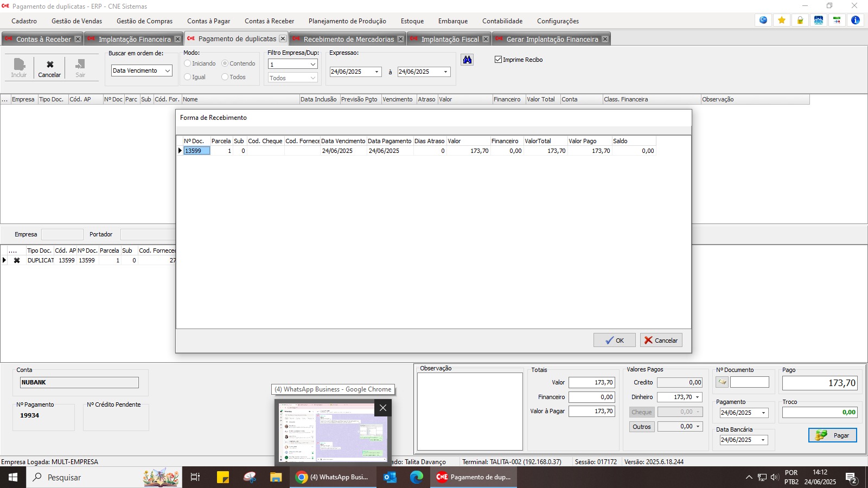
Task: Open the Contabilidade menu
Action: click(502, 21)
